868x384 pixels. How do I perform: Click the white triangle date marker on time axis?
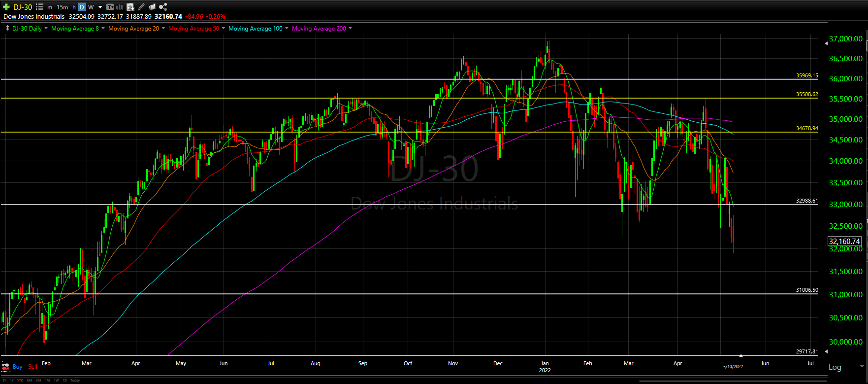[741, 355]
